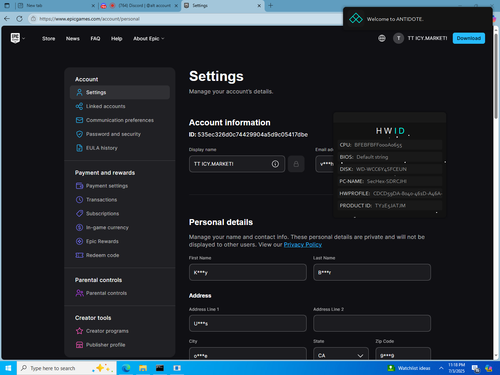Click the First Name input field
The height and width of the screenshot is (375, 500).
click(x=248, y=272)
